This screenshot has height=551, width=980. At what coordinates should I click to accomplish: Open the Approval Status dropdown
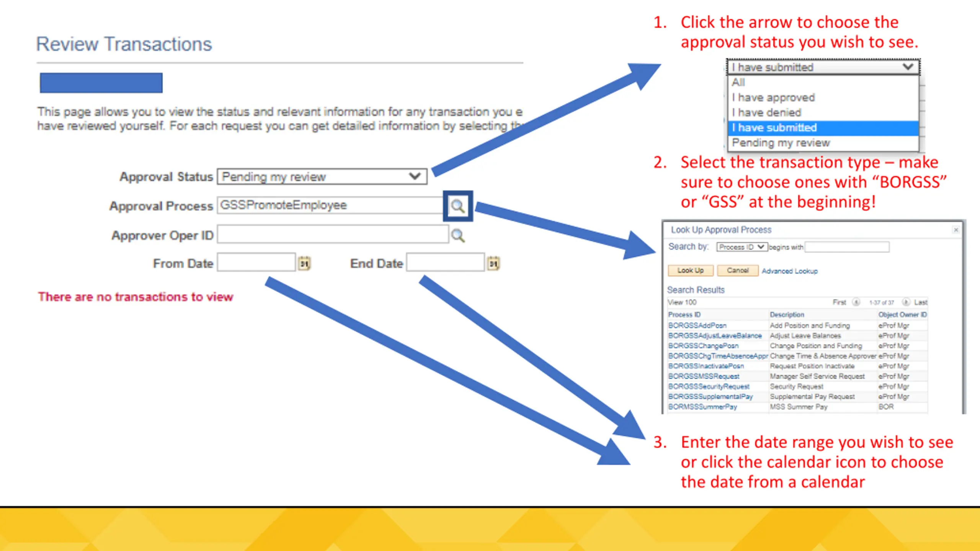pos(322,176)
